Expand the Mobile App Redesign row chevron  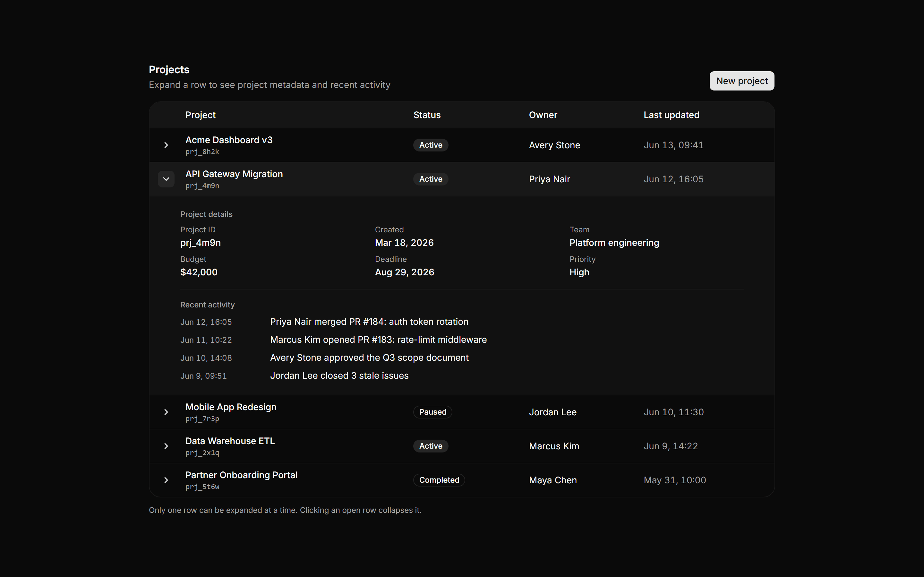166,412
